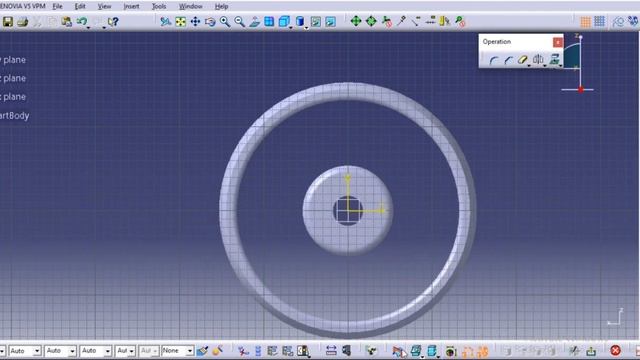Screen dimensions: 640x360
Task: Select Project 3D Elements in Operation toolbar
Action: 554,60
